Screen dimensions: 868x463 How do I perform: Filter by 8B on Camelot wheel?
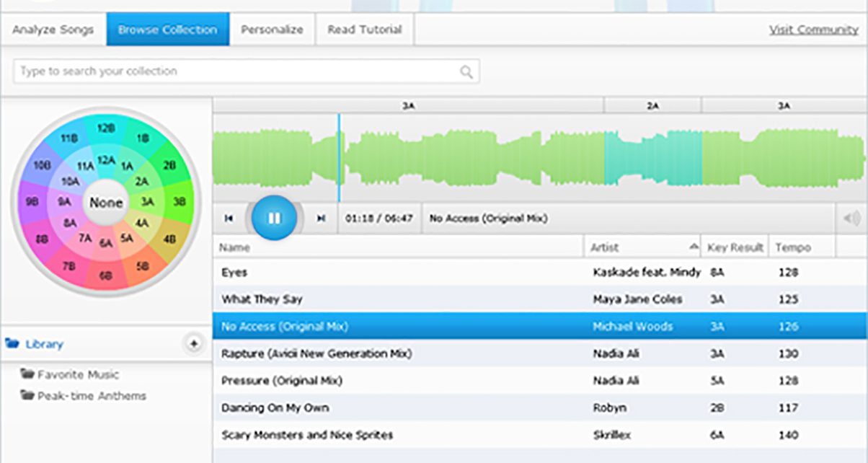[43, 237]
